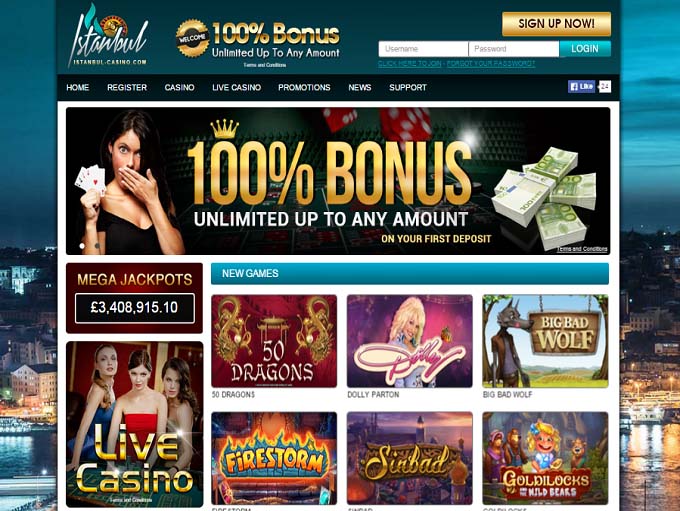
Task: Click the Forgot Your Password link
Action: [491, 64]
